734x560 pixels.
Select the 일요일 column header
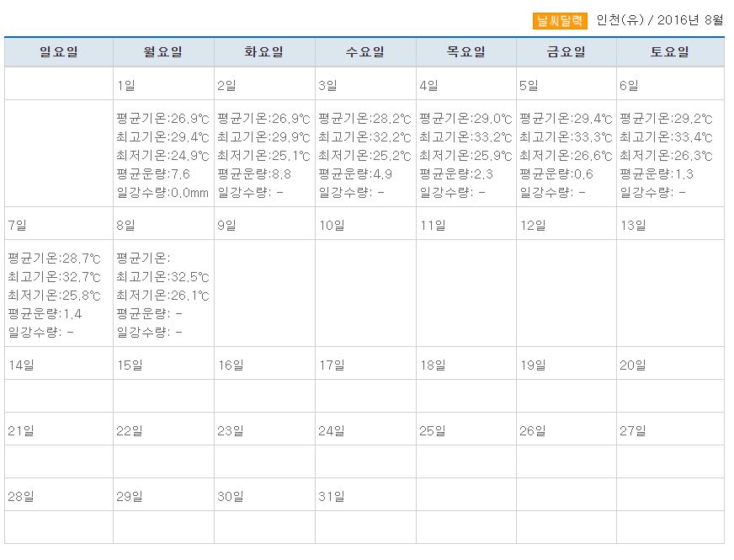pos(59,52)
